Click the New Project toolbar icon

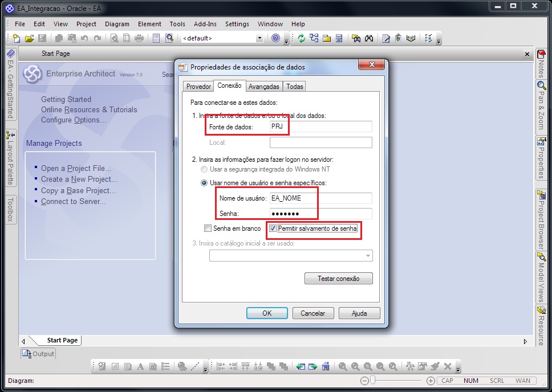(x=16, y=38)
